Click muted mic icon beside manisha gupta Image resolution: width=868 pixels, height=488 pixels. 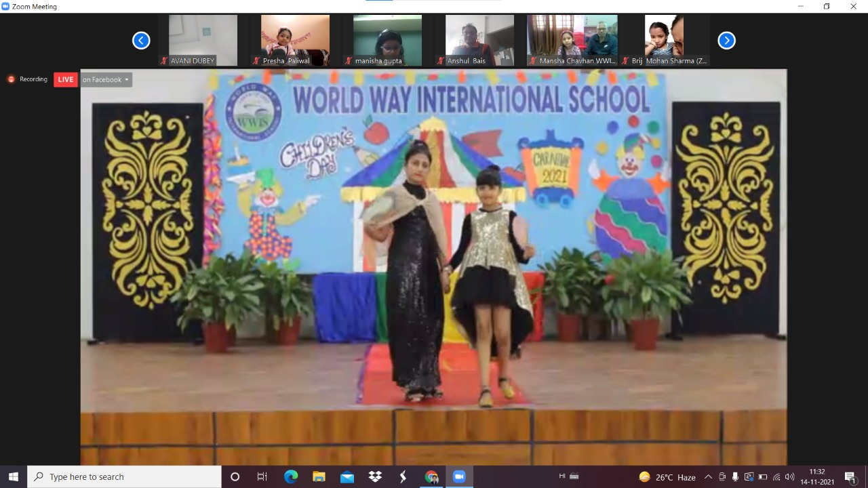349,61
